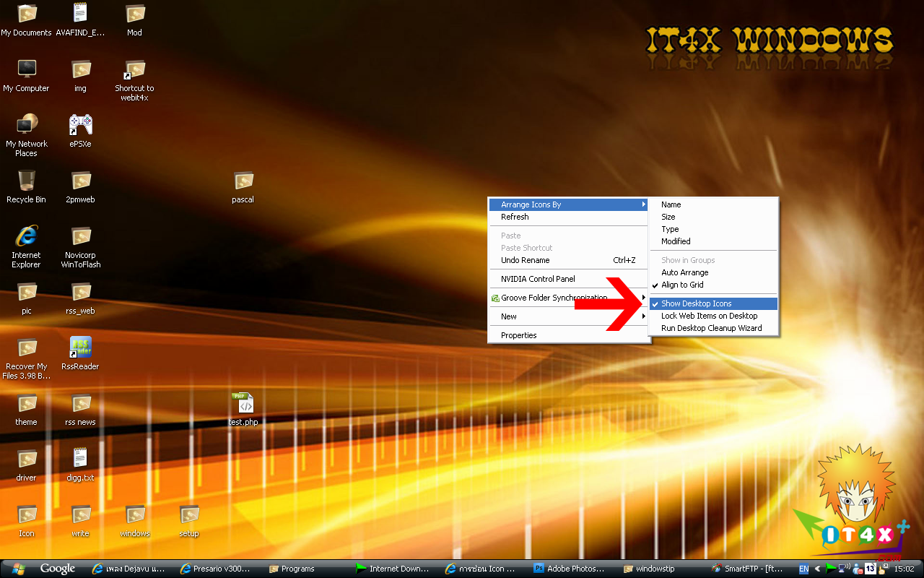Open the Recycle Bin icon

coord(26,181)
